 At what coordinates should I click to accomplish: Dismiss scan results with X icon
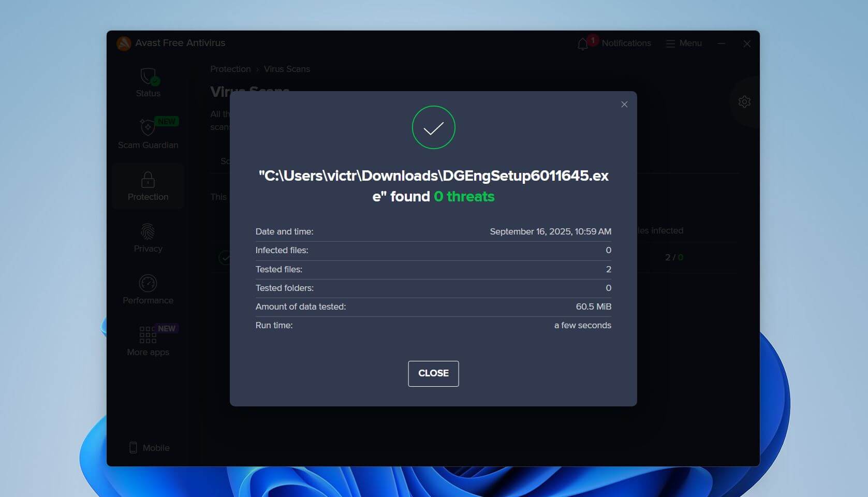point(624,105)
